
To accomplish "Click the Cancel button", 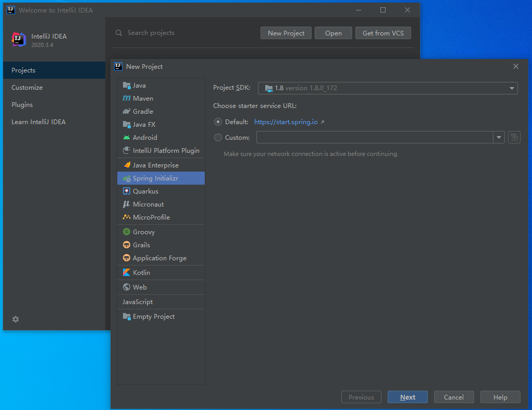I will pos(454,397).
